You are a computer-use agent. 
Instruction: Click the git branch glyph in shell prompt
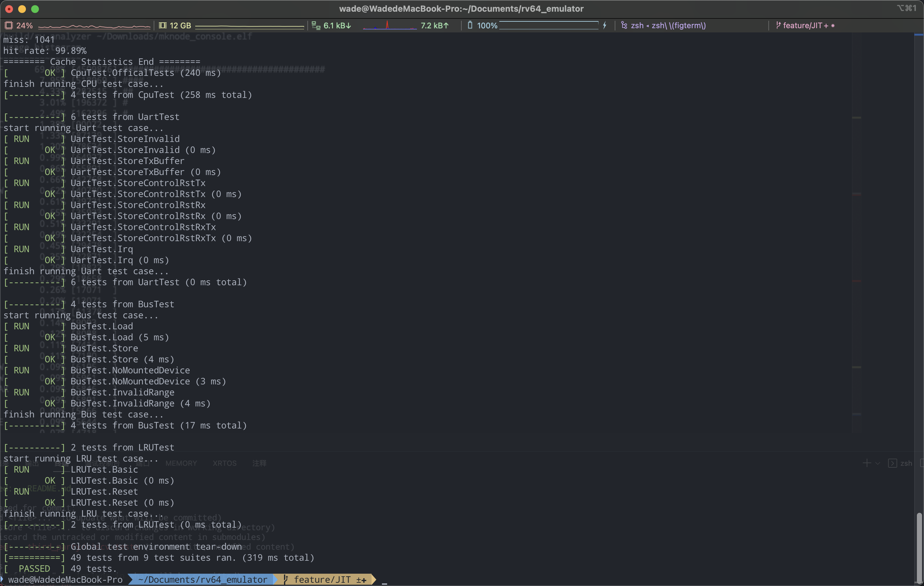286,580
